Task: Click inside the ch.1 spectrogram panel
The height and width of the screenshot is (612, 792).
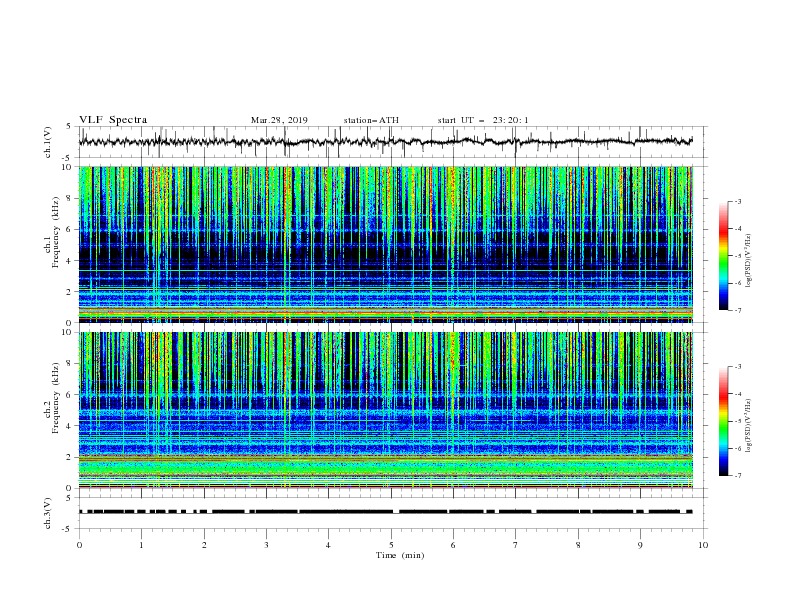Action: tap(386, 244)
